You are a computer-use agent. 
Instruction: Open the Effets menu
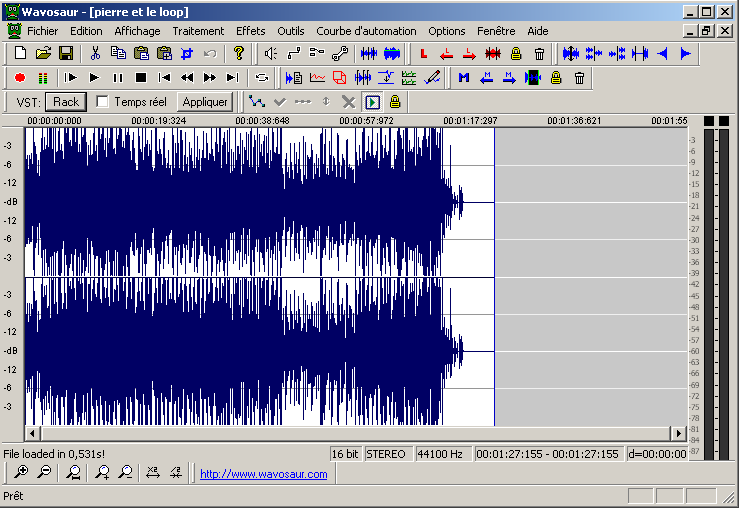pos(250,31)
